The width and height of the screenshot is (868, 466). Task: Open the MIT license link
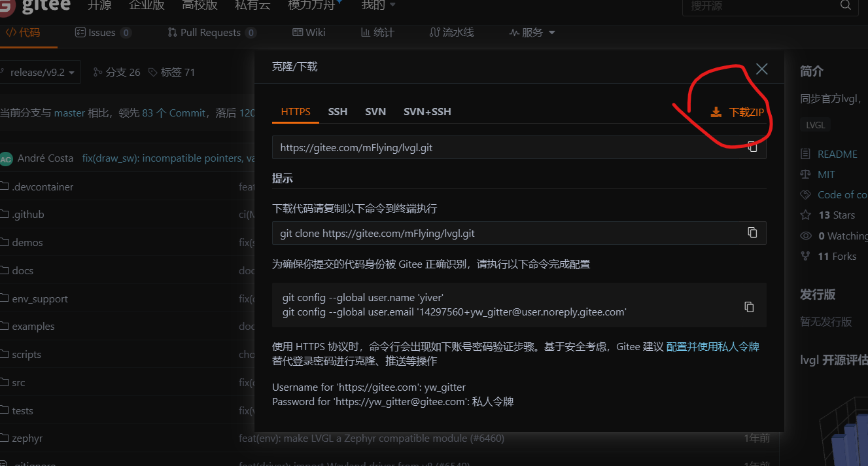coord(826,175)
